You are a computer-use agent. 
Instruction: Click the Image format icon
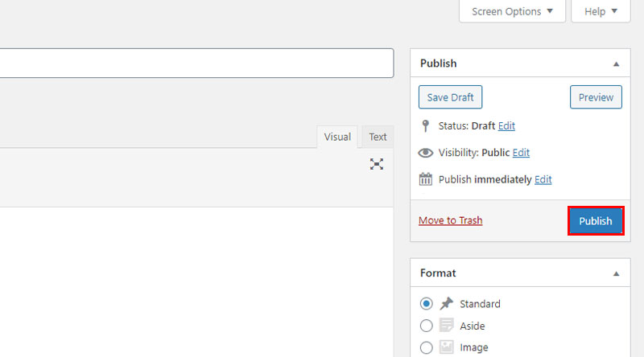tap(447, 347)
